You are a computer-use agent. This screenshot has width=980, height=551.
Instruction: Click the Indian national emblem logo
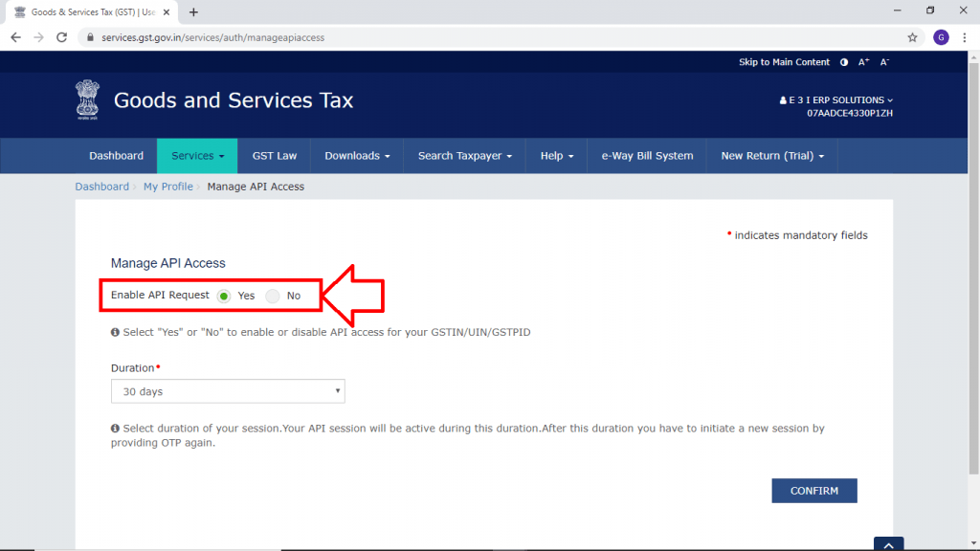(87, 100)
